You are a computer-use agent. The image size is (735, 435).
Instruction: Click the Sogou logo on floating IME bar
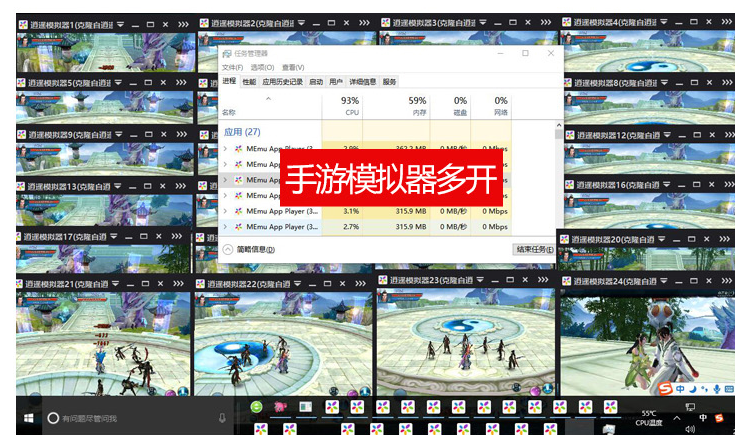tap(665, 389)
